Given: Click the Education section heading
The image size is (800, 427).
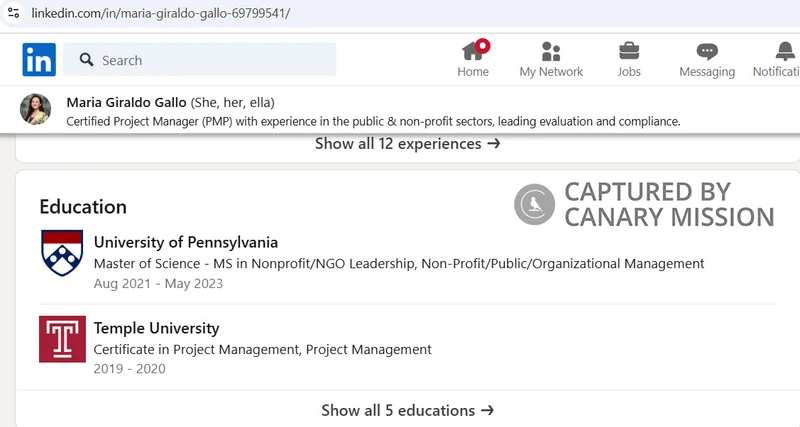Looking at the screenshot, I should coord(83,207).
